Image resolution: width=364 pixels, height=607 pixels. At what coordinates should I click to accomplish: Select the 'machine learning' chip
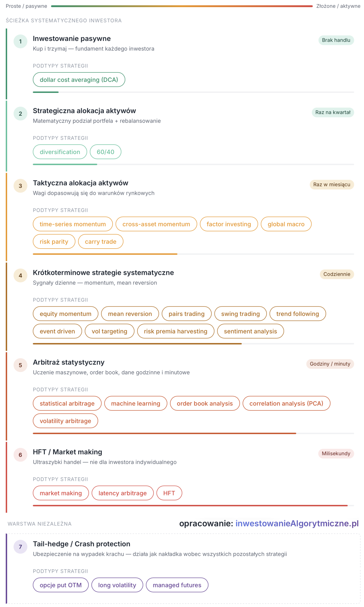[x=136, y=403]
